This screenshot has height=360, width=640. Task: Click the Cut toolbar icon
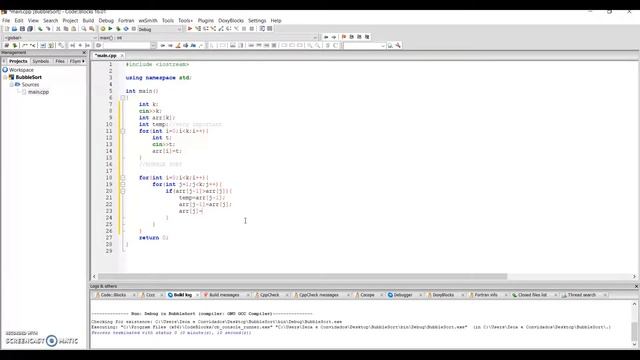tap(58, 29)
